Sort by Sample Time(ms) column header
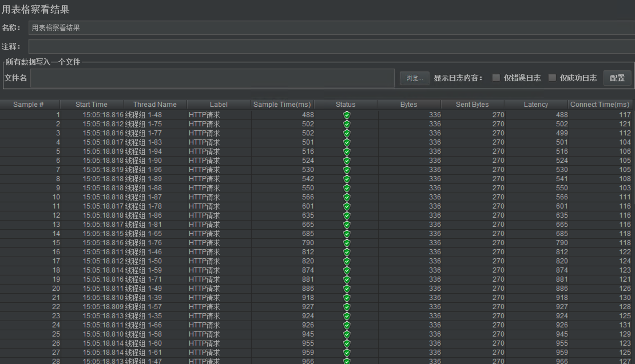The width and height of the screenshot is (635, 364). [x=282, y=105]
